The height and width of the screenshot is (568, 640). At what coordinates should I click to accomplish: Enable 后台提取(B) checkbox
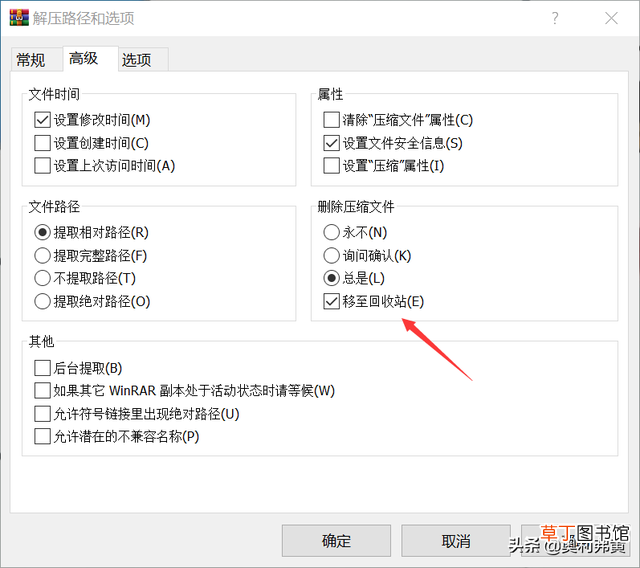click(x=42, y=368)
